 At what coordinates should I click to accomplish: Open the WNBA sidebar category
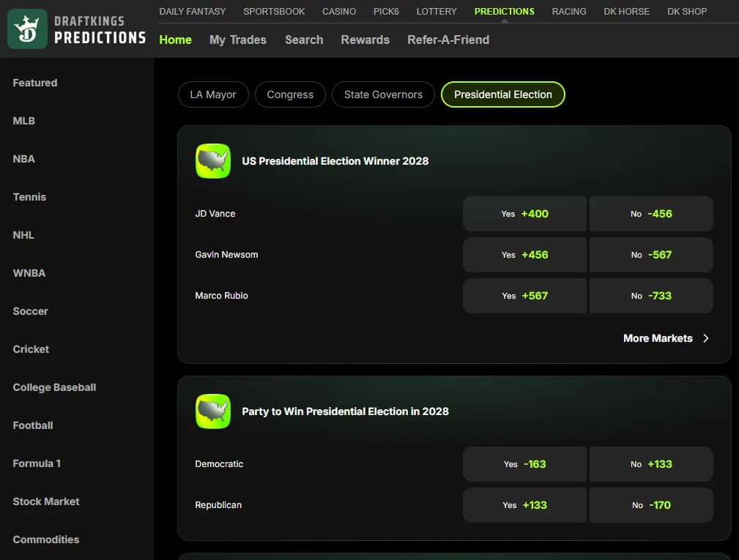[x=29, y=273]
